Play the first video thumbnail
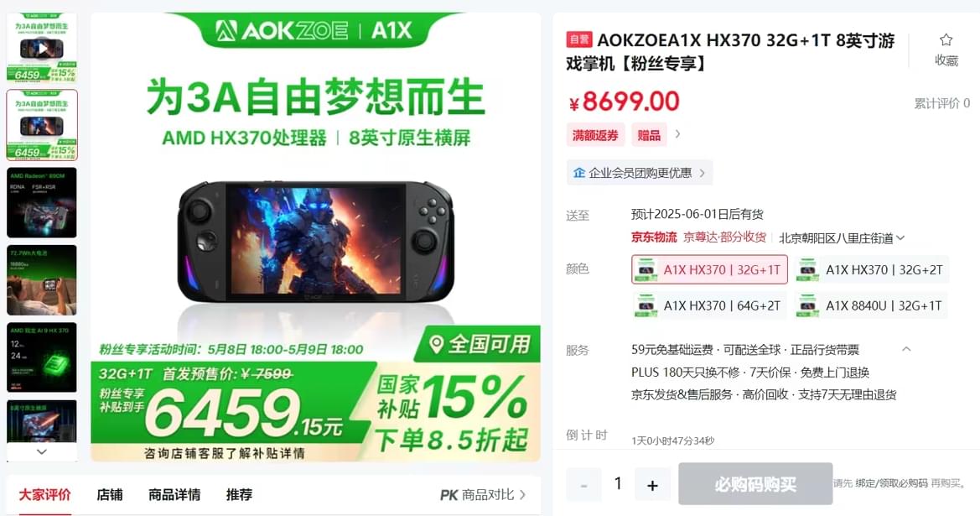Screen dimensions: 980x516 click(x=42, y=48)
